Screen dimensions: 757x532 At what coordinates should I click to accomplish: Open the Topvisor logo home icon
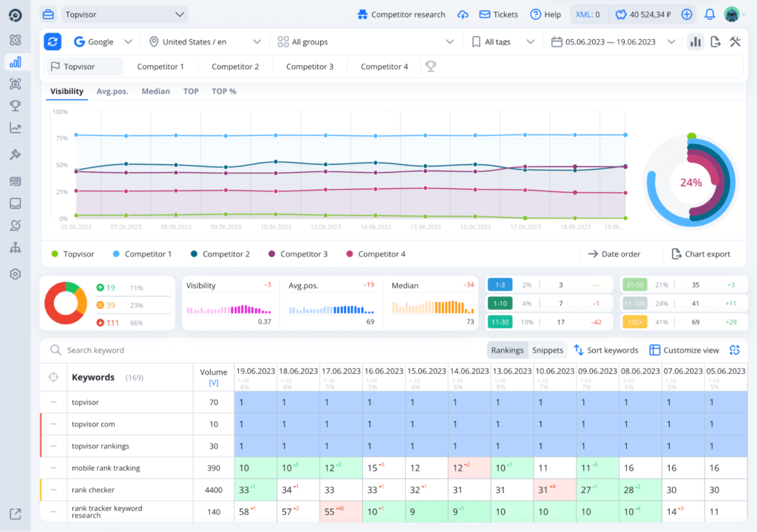point(15,15)
